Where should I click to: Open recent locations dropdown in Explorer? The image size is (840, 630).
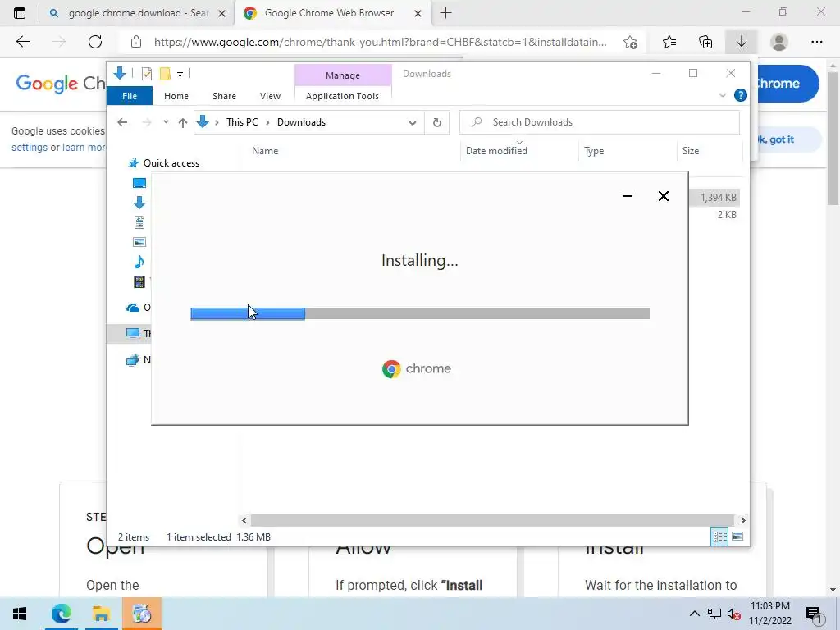tap(166, 122)
